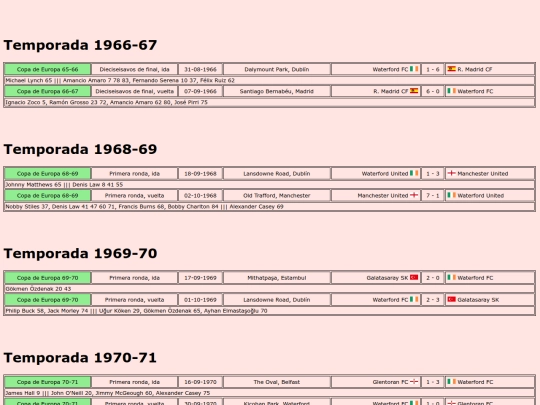Click the Spanish flag in the 31-08-1966 match row
540x405 pixels.
[451, 69]
